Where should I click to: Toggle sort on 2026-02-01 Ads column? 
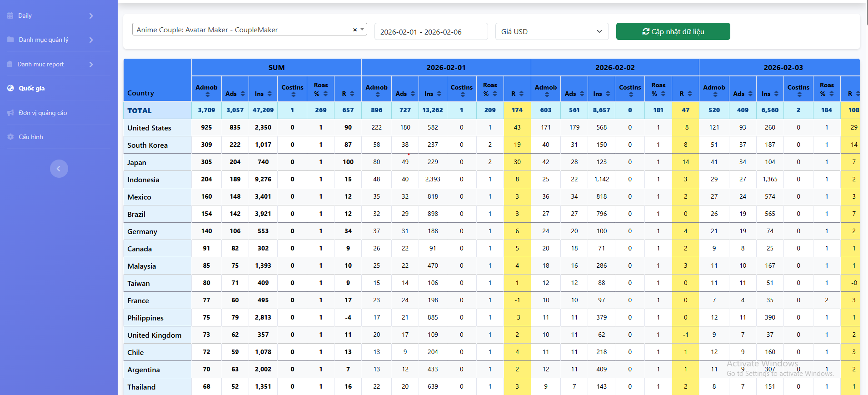[405, 94]
